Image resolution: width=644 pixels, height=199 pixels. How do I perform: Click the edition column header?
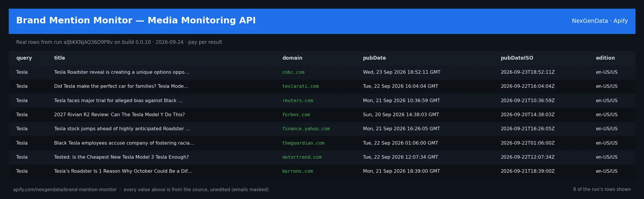pyautogui.click(x=605, y=58)
